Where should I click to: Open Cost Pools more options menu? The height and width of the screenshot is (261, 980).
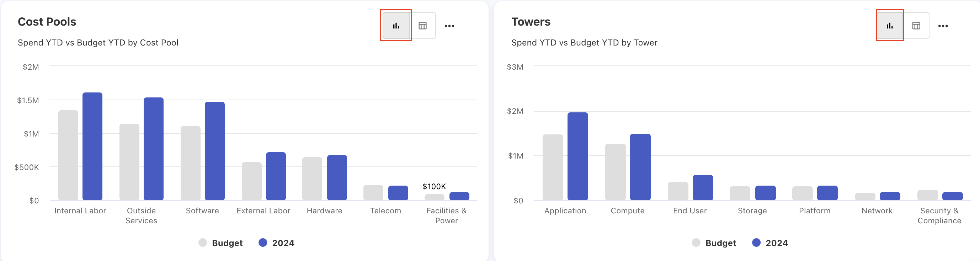[x=449, y=26]
